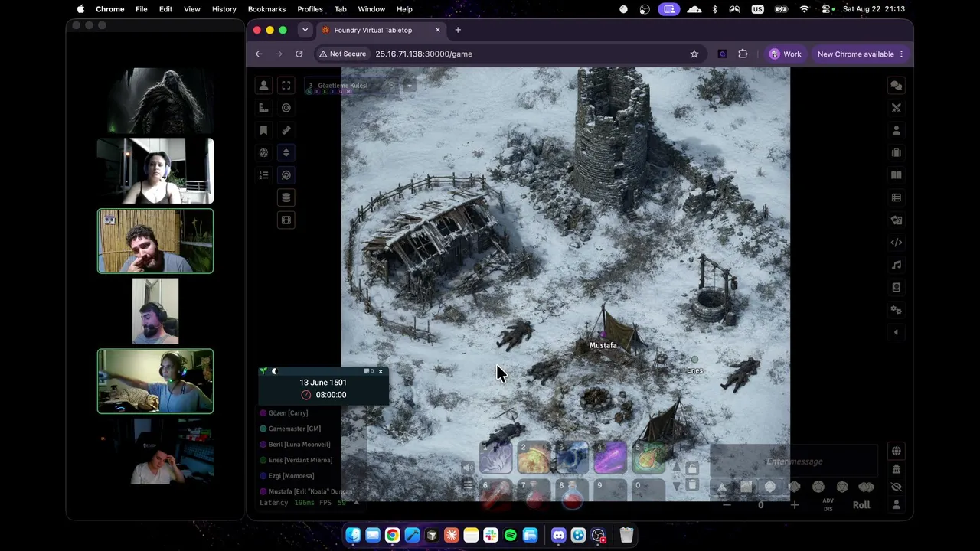The width and height of the screenshot is (980, 551).
Task: Open the Items suitcase tab
Action: pos(897,152)
